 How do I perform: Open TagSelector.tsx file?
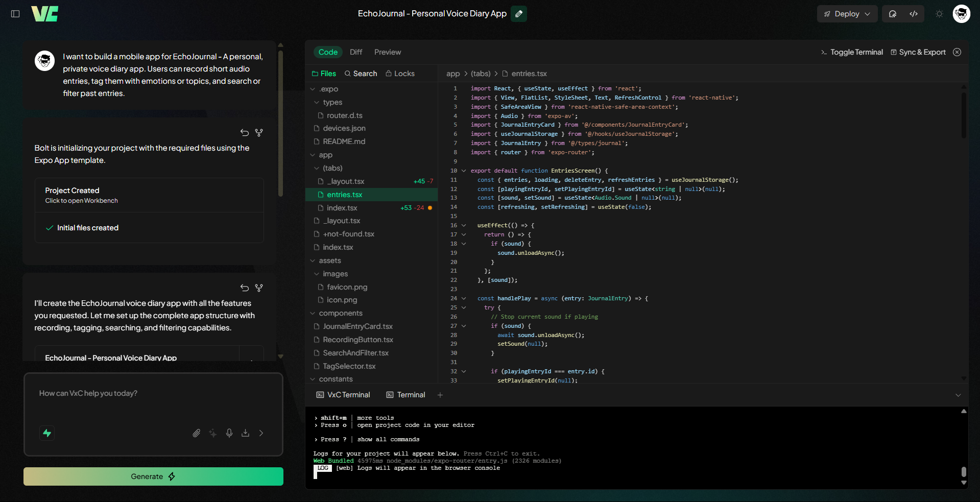coord(371,366)
